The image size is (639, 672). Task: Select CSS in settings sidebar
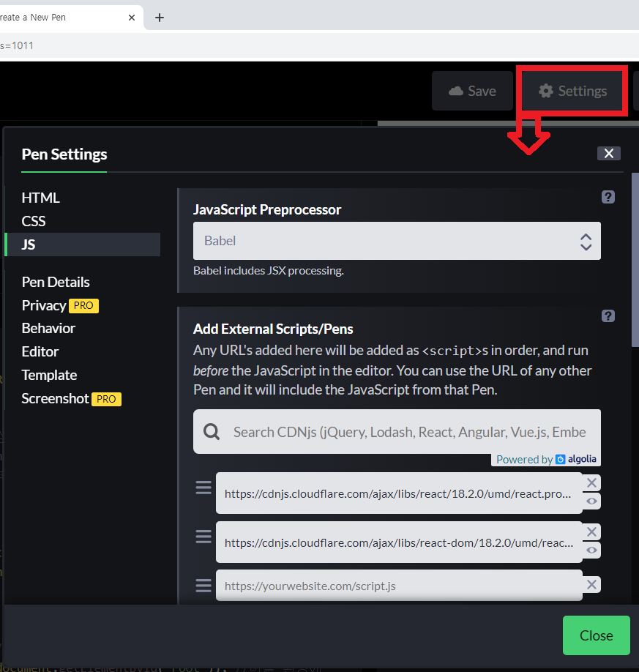34,221
